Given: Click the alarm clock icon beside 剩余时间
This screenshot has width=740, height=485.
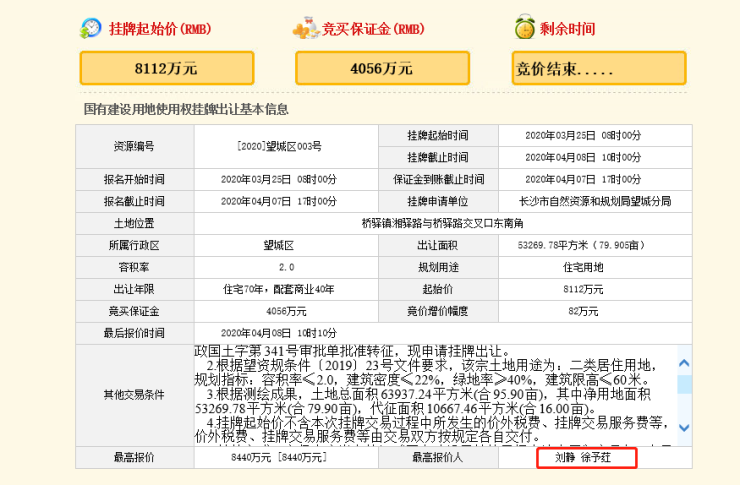Looking at the screenshot, I should click(x=525, y=27).
